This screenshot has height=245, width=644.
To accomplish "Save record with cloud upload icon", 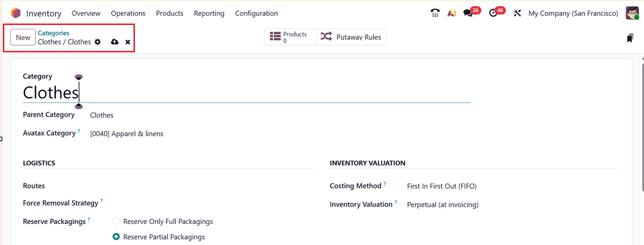I will click(x=114, y=42).
